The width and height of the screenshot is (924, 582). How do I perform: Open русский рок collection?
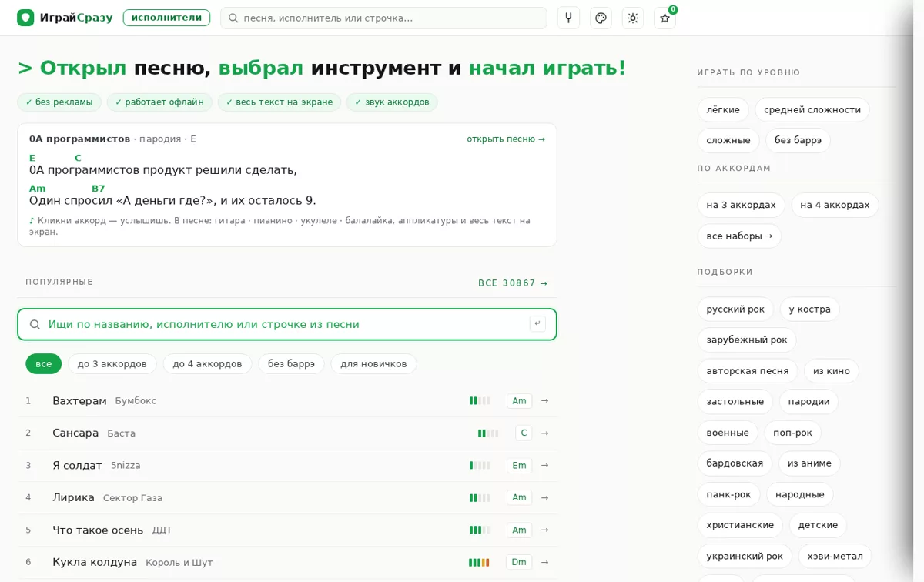(735, 309)
